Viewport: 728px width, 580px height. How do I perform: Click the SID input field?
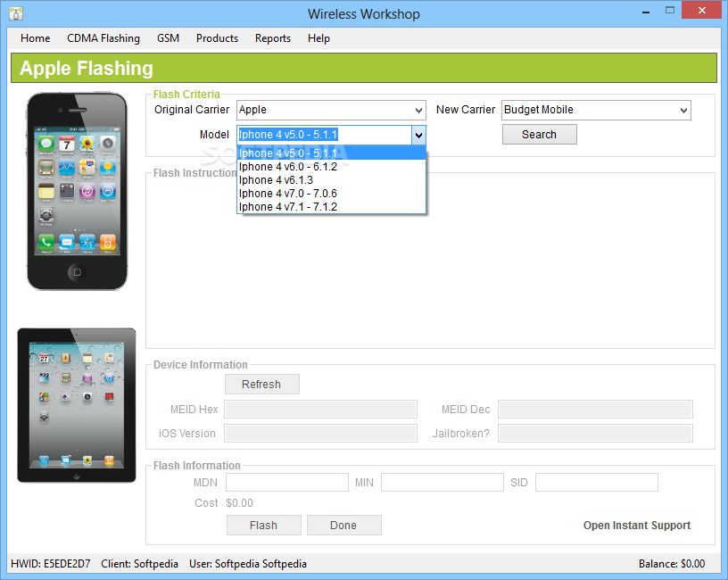[596, 483]
